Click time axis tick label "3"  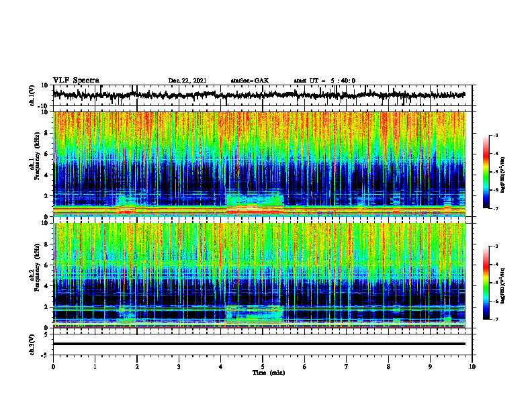pyautogui.click(x=179, y=367)
